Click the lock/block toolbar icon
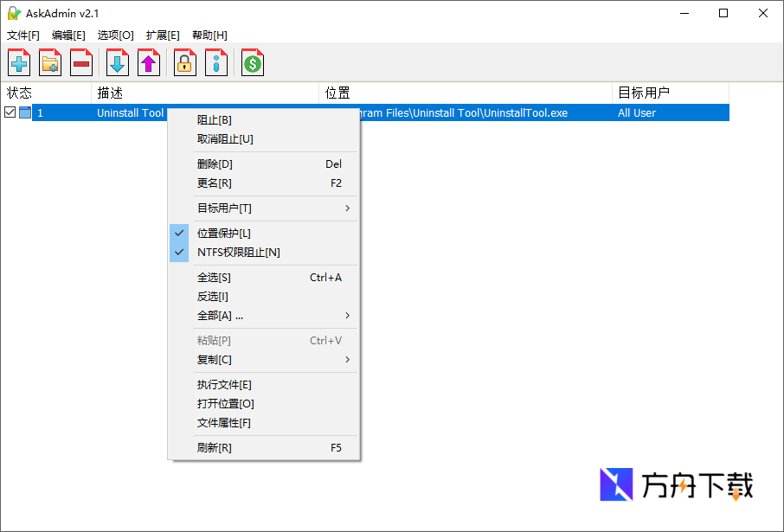 [x=184, y=62]
